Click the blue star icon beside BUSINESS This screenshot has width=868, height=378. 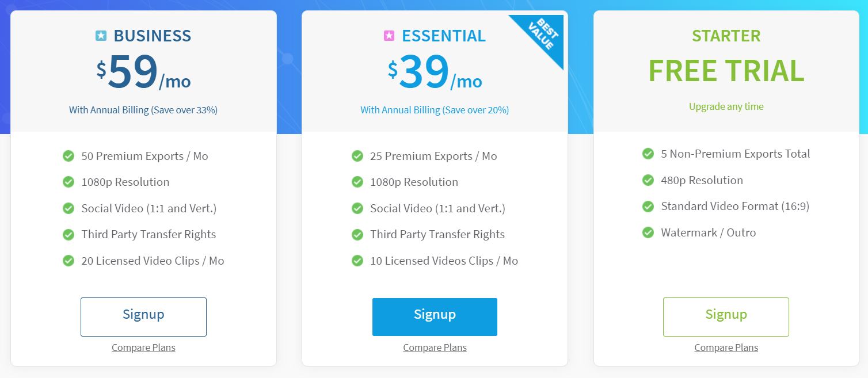point(101,36)
